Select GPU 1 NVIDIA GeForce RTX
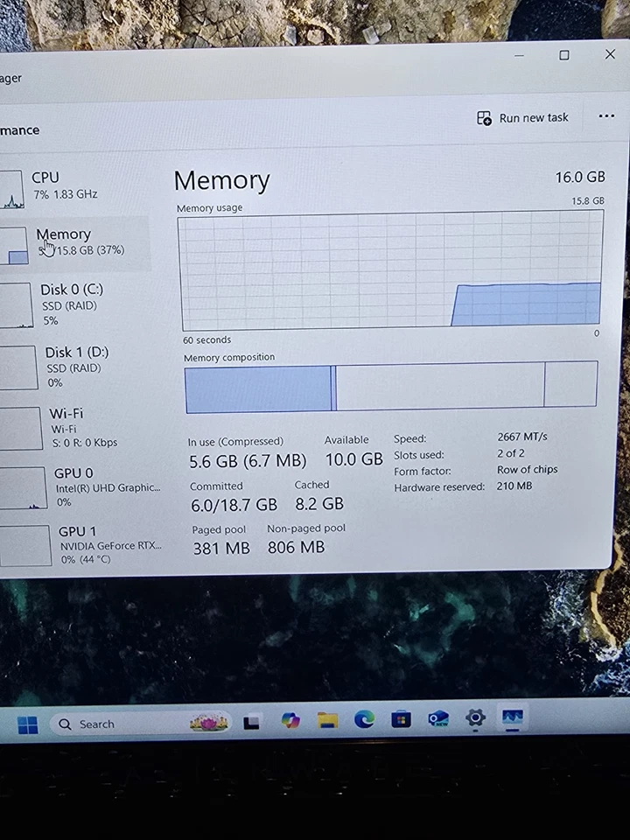This screenshot has height=840, width=630. click(80, 545)
